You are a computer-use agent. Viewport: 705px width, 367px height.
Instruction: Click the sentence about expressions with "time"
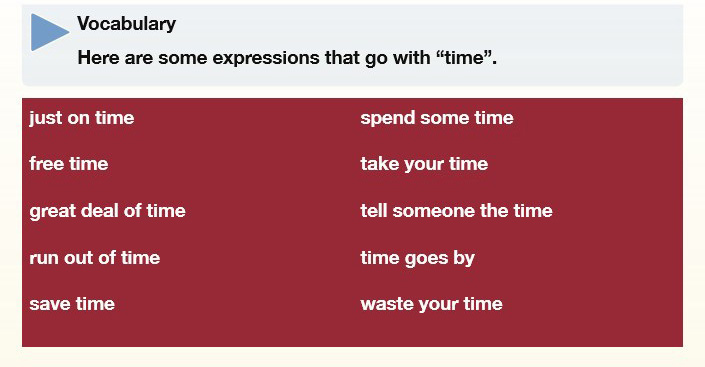(287, 58)
